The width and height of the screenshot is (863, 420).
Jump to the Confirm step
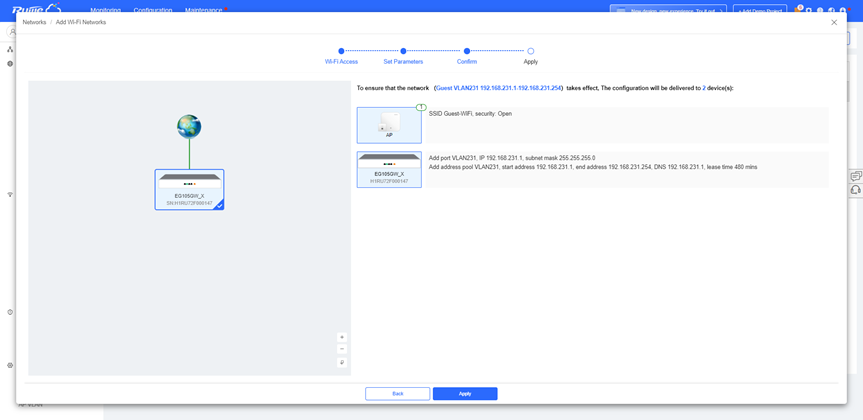coord(467,56)
